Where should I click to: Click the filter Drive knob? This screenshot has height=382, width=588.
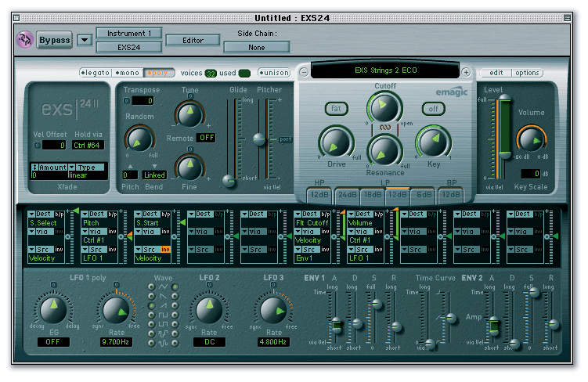pos(336,143)
